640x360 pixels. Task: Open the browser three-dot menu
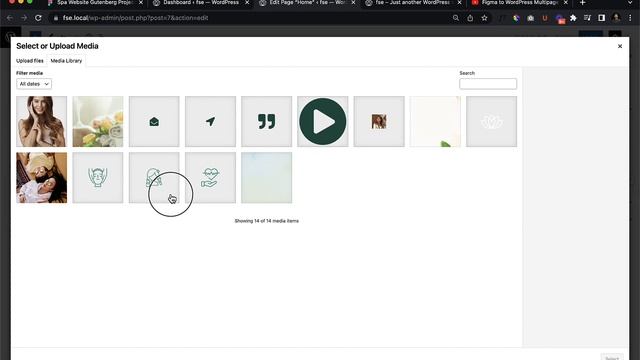pyautogui.click(x=631, y=18)
